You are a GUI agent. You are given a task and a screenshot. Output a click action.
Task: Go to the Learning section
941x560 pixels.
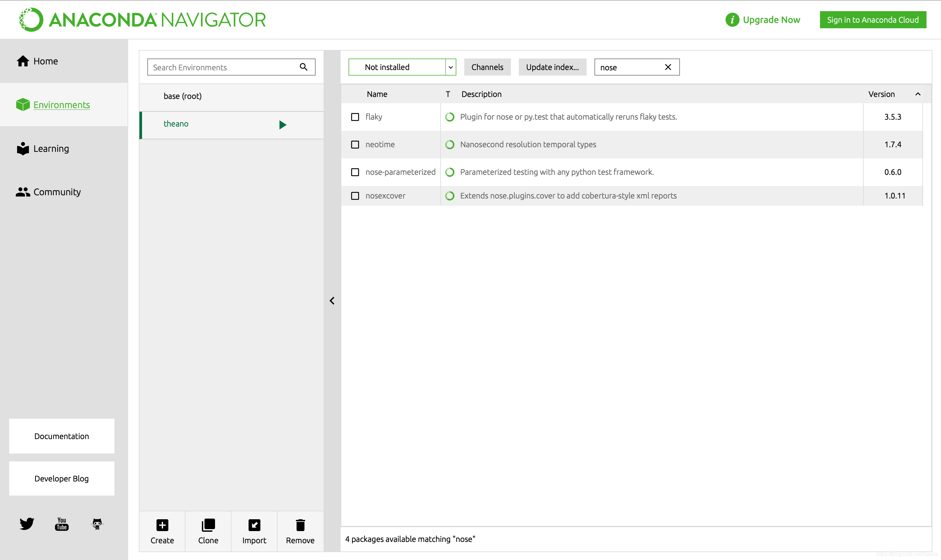pyautogui.click(x=64, y=149)
